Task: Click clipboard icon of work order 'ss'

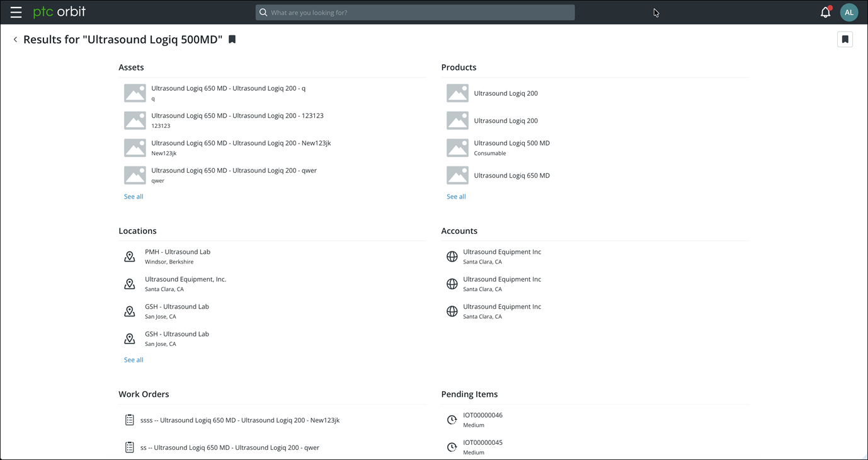Action: click(129, 447)
